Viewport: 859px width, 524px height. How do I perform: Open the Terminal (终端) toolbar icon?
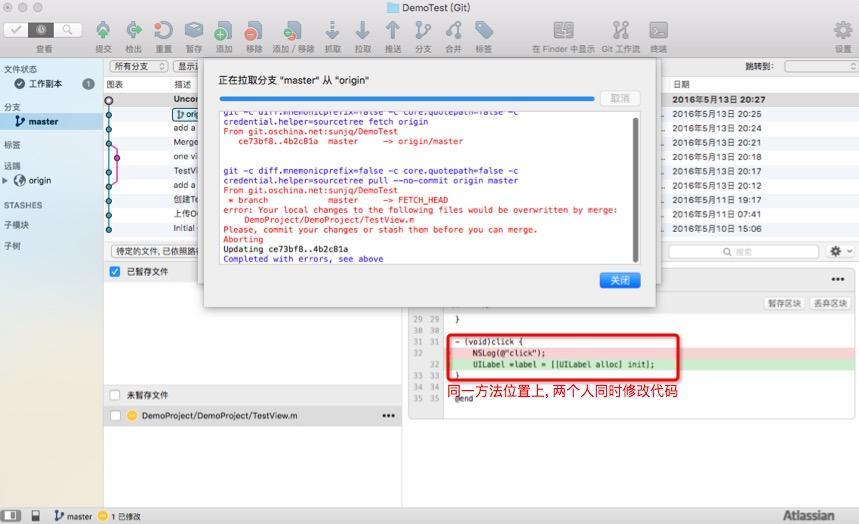[x=658, y=31]
